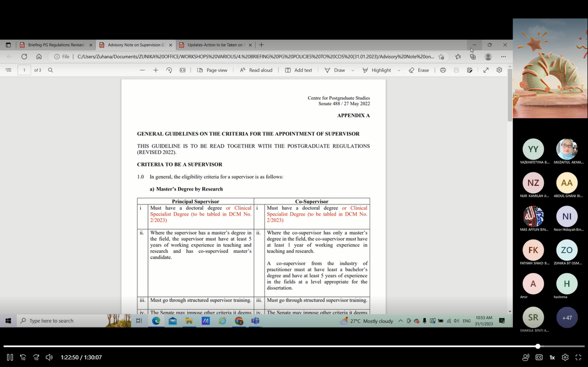Change 1x playback speed
Image resolution: width=588 pixels, height=367 pixels.
tap(552, 357)
